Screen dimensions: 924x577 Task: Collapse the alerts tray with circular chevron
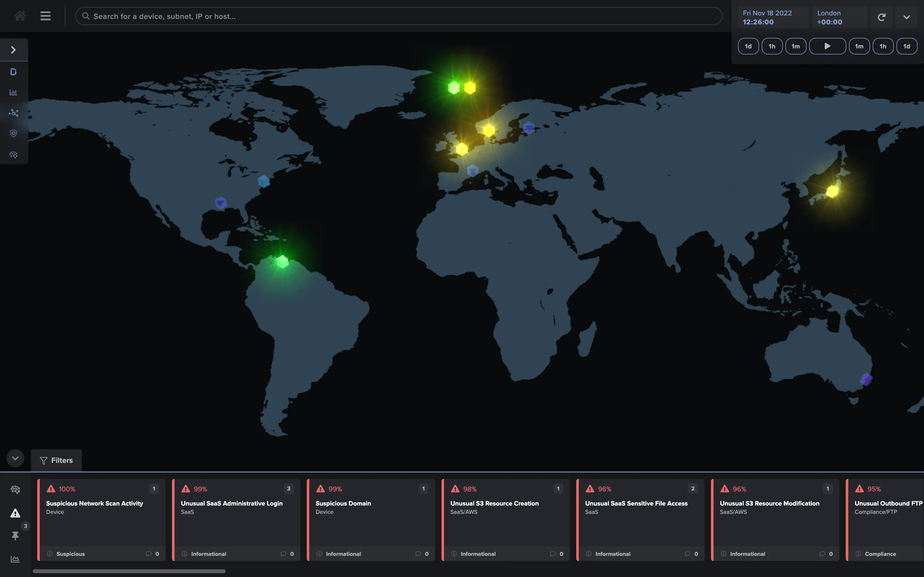(x=15, y=458)
